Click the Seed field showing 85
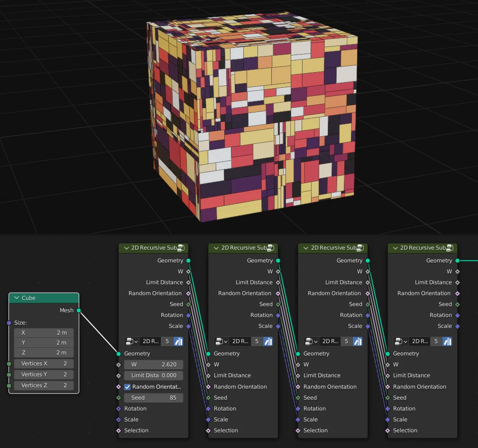Screen dimensions: 478x448 pyautogui.click(x=153, y=398)
